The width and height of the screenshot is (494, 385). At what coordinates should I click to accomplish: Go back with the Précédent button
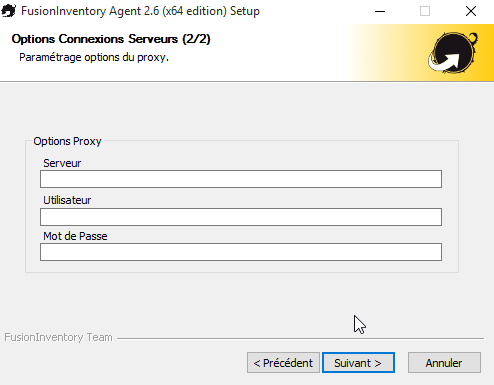tap(283, 363)
